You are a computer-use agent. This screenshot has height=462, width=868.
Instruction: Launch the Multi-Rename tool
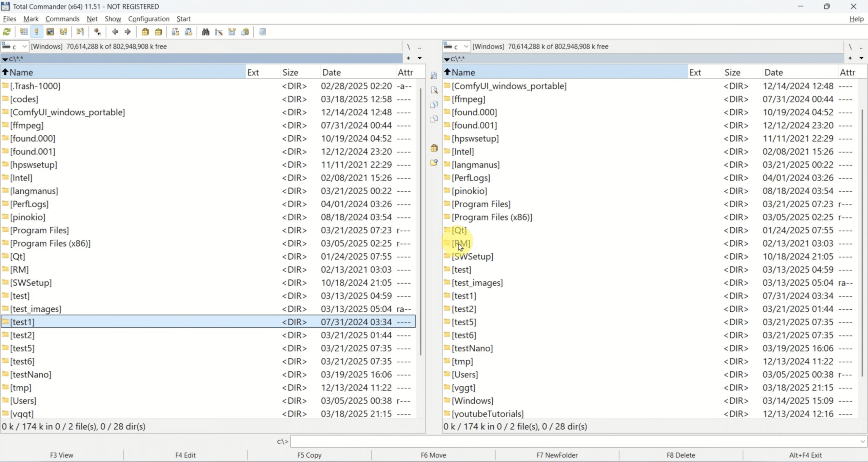point(219,32)
